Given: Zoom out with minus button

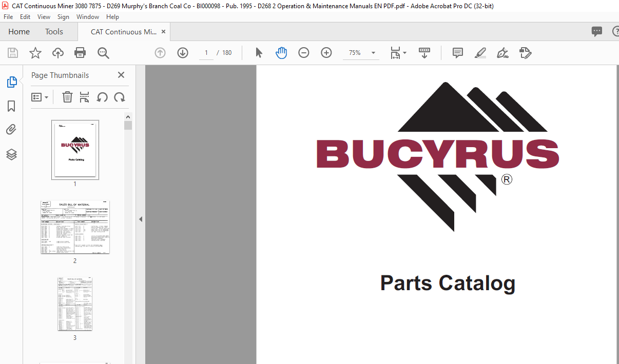Looking at the screenshot, I should tap(304, 53).
